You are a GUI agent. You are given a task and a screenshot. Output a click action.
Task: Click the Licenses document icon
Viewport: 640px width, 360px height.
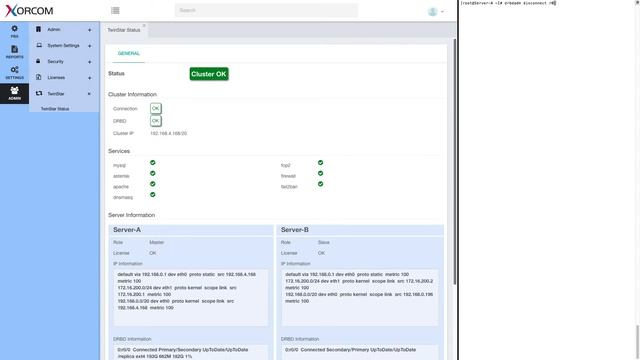(x=38, y=77)
